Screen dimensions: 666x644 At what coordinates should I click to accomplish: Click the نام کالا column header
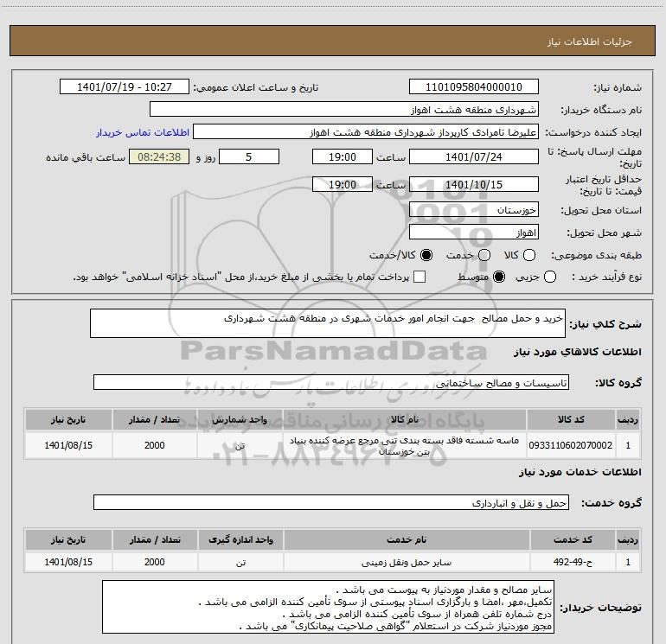click(405, 419)
